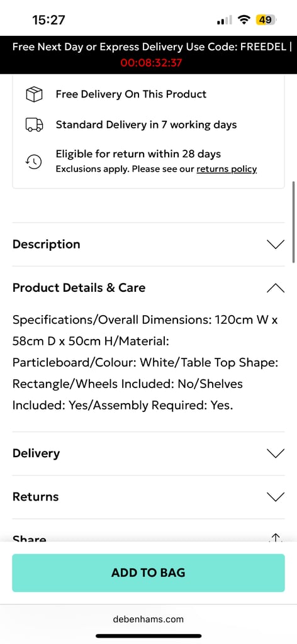Tap the FREEDEL promo code banner

pyautogui.click(x=148, y=55)
